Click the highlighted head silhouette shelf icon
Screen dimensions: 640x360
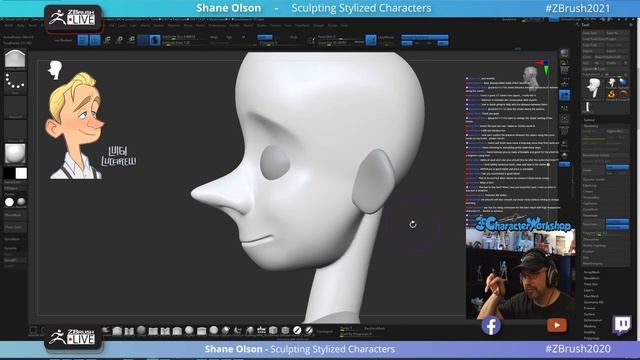click(x=155, y=40)
